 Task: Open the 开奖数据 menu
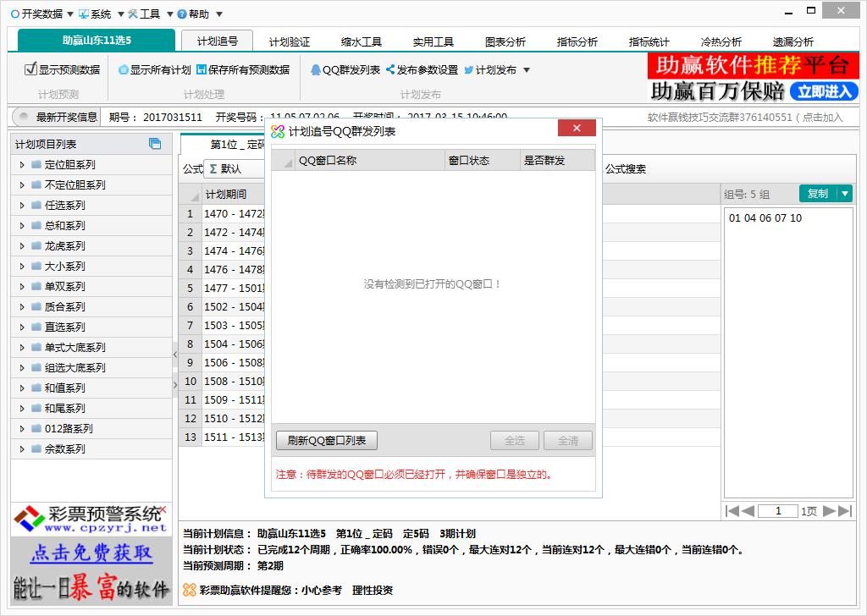click(41, 14)
